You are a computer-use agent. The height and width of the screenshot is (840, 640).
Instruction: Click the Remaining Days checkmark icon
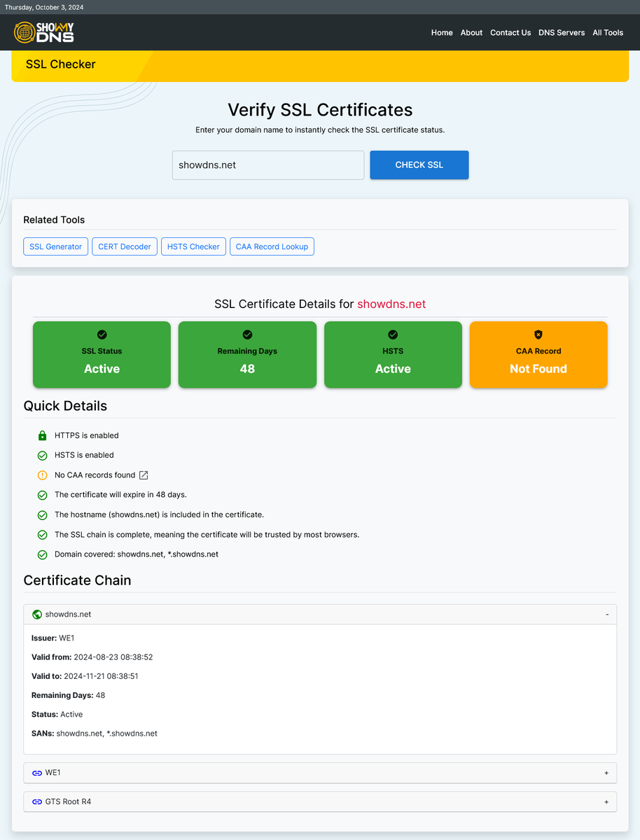(x=247, y=335)
